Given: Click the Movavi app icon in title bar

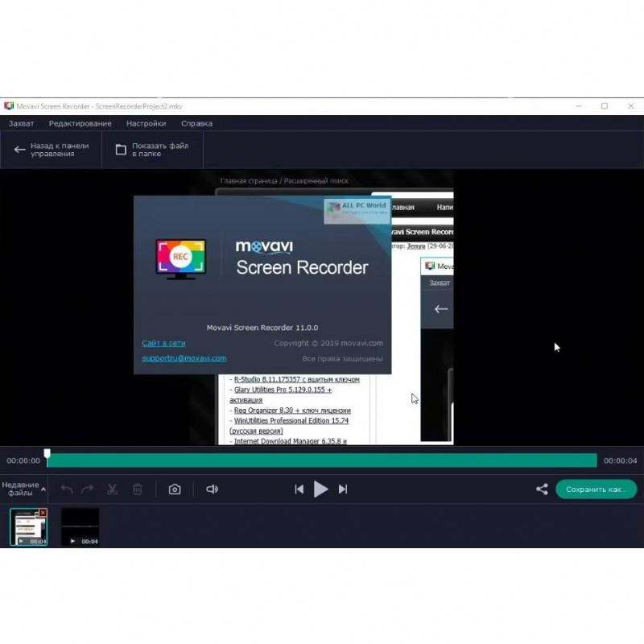Looking at the screenshot, I should [9, 106].
